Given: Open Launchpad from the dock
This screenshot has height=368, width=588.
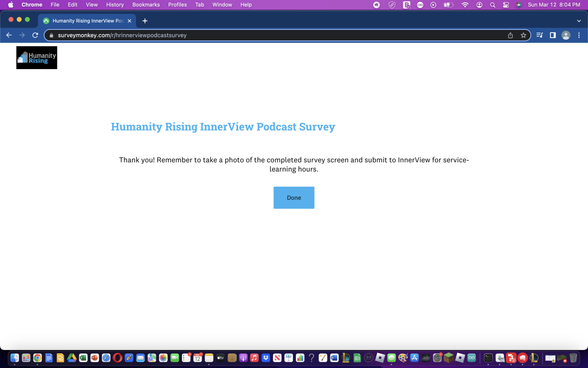Looking at the screenshot, I should (x=26, y=358).
